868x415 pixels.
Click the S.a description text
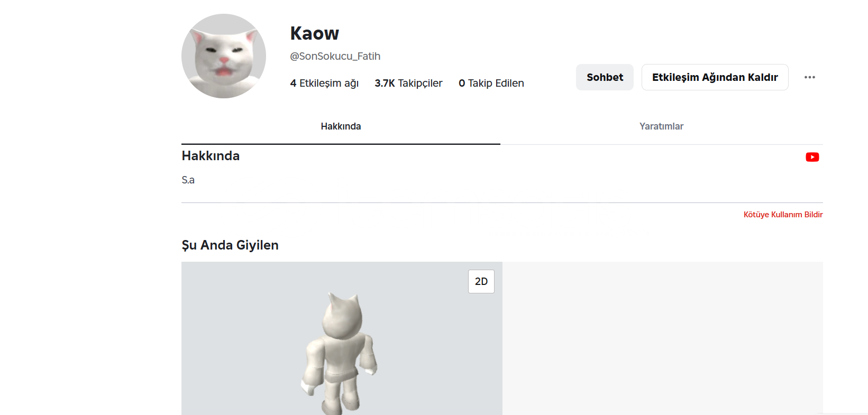tap(188, 180)
